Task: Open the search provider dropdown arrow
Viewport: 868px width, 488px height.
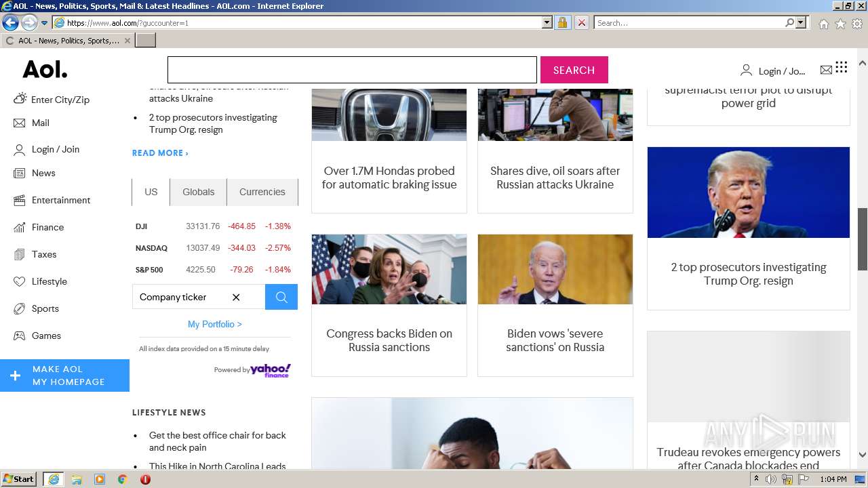Action: pos(801,22)
